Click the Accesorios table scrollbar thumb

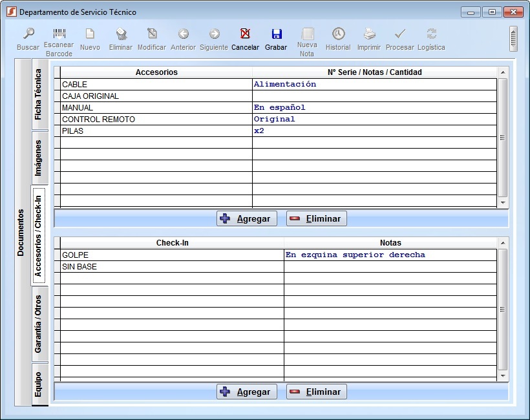503,138
